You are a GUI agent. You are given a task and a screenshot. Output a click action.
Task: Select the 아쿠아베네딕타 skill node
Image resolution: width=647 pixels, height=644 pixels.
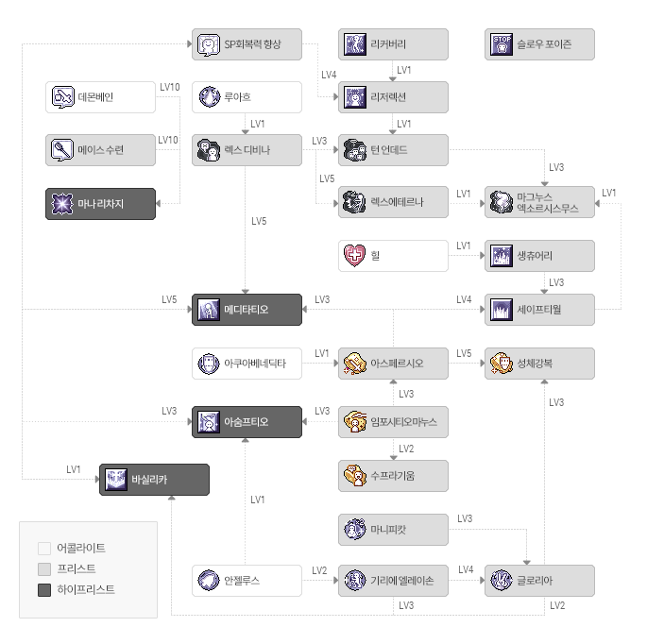click(x=247, y=364)
